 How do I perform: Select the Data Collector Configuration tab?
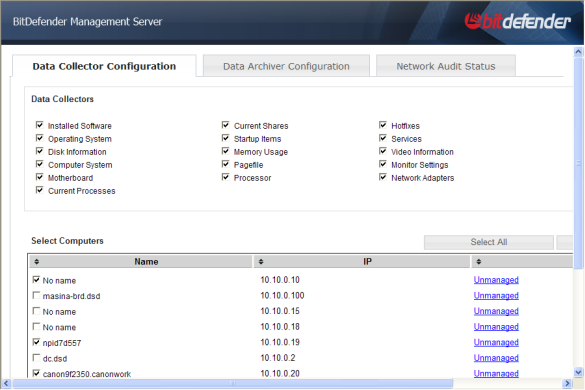[104, 66]
